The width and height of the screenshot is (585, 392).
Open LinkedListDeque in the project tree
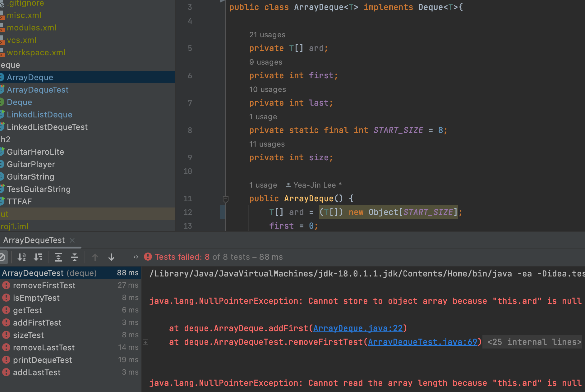coord(39,115)
